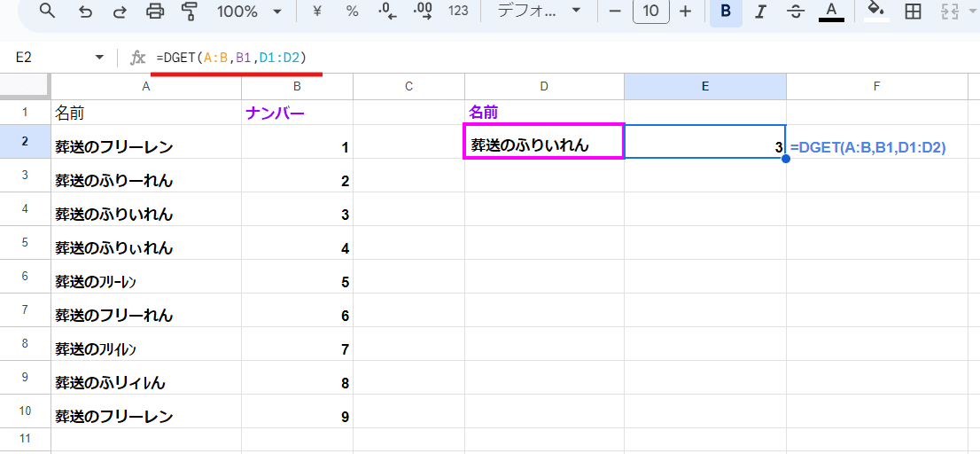The height and width of the screenshot is (454, 980).
Task: Toggle bold formatting
Action: click(726, 12)
